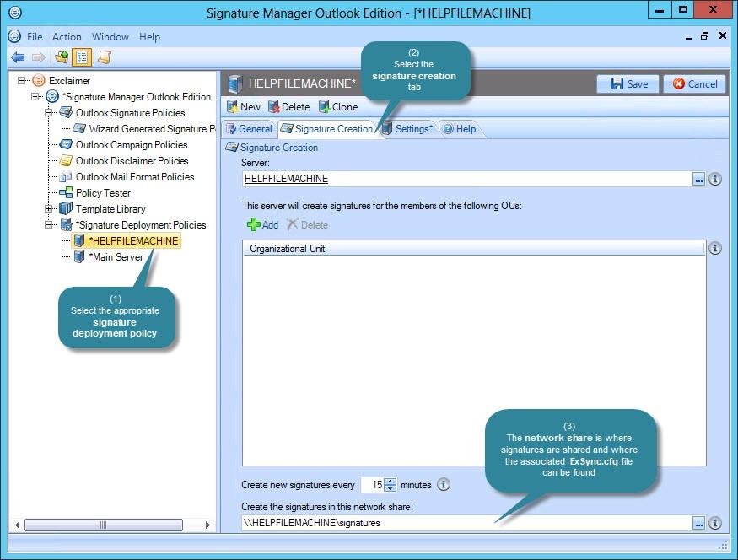Click the Main Server icon in tree
The image size is (738, 560).
(x=79, y=256)
